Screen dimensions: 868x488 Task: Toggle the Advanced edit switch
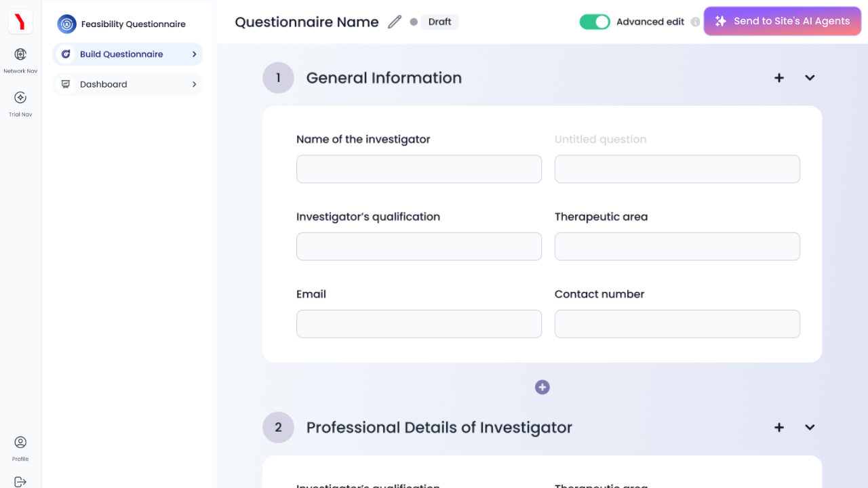click(x=595, y=22)
